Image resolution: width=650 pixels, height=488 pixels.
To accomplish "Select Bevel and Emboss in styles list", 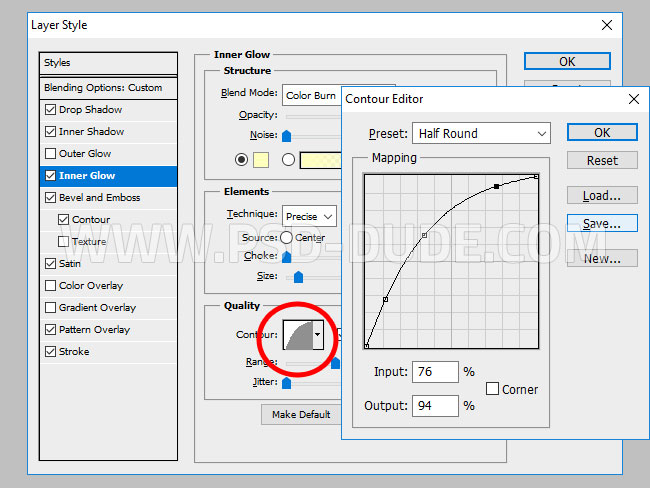I will [99, 198].
